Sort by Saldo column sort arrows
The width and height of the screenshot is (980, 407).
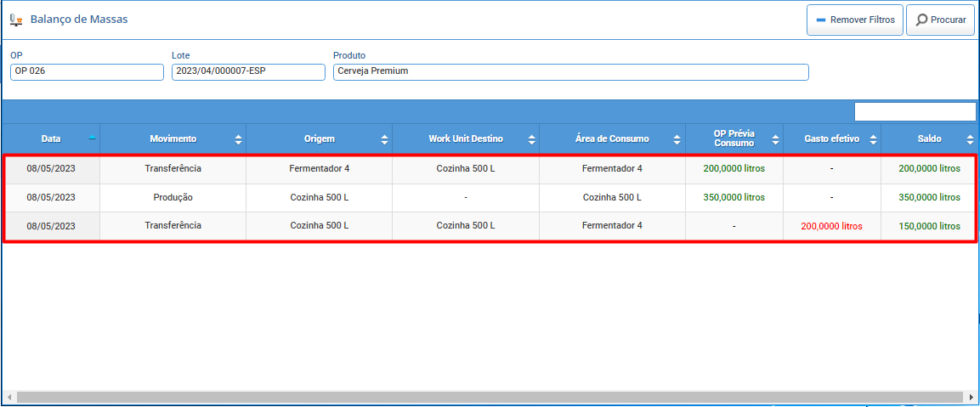(970, 138)
